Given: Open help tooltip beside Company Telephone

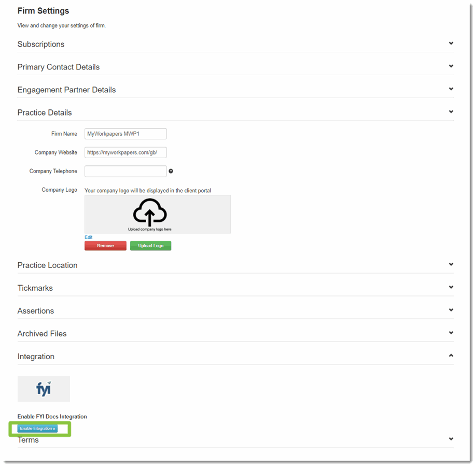Looking at the screenshot, I should pos(171,171).
